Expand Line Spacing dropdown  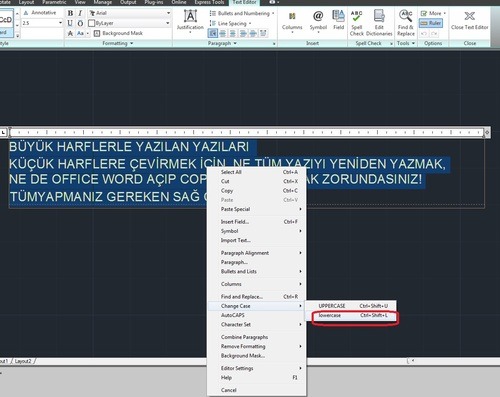click(230, 23)
